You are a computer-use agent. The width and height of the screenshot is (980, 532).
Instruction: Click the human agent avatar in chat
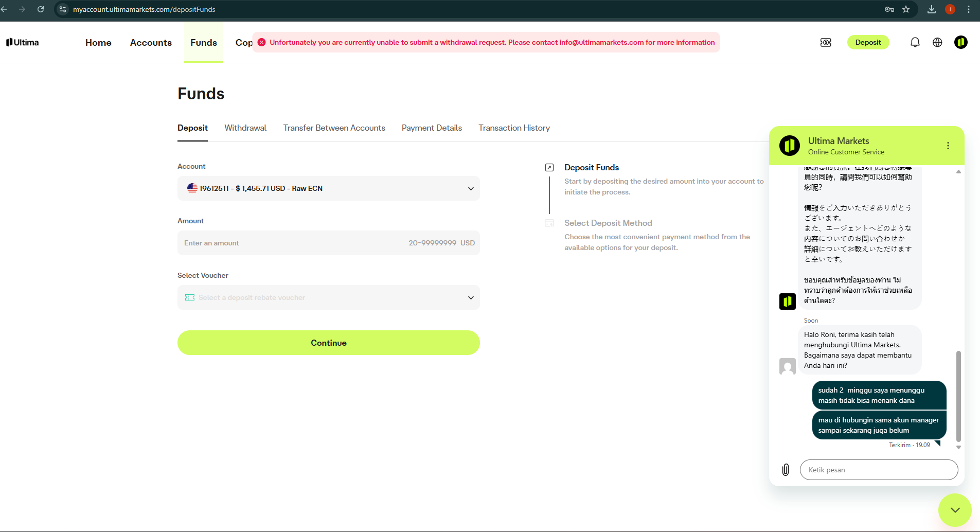(x=788, y=366)
